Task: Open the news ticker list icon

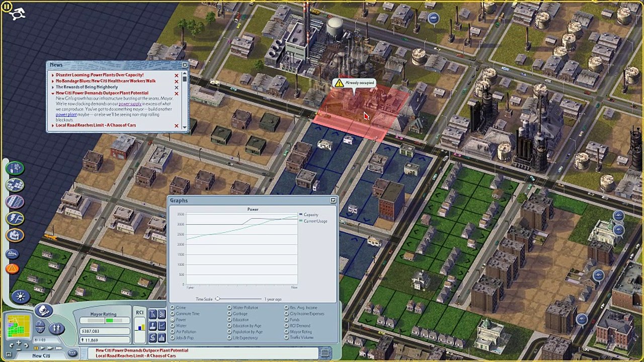Action: click(325, 353)
